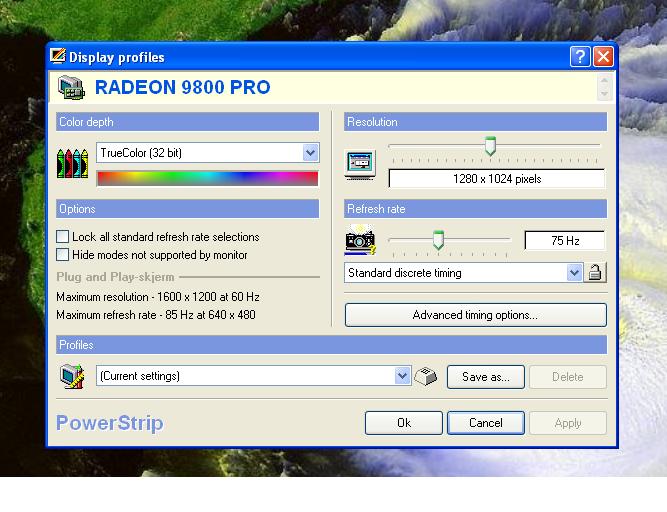Check Hide modes not supported by monitor
This screenshot has width=667, height=512.
63,254
